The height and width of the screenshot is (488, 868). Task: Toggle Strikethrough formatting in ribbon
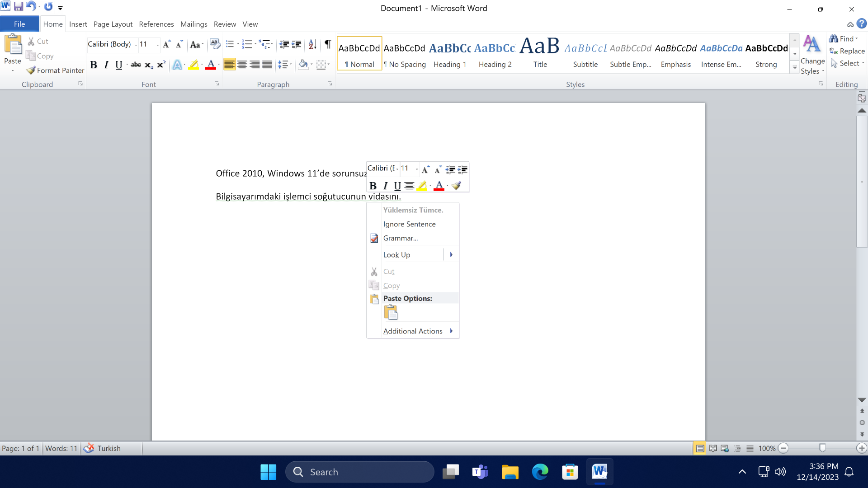[x=136, y=65]
